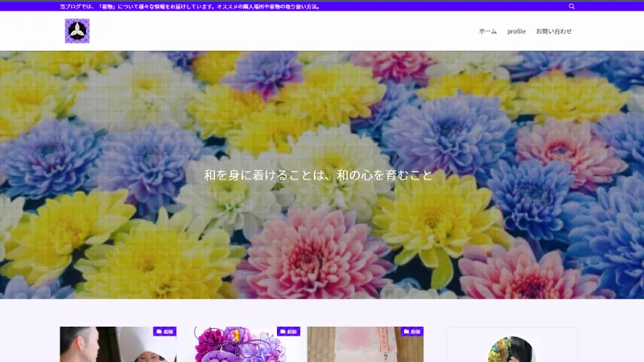644x362 pixels.
Task: Click folder icon on bride post tag
Action: coord(159,331)
